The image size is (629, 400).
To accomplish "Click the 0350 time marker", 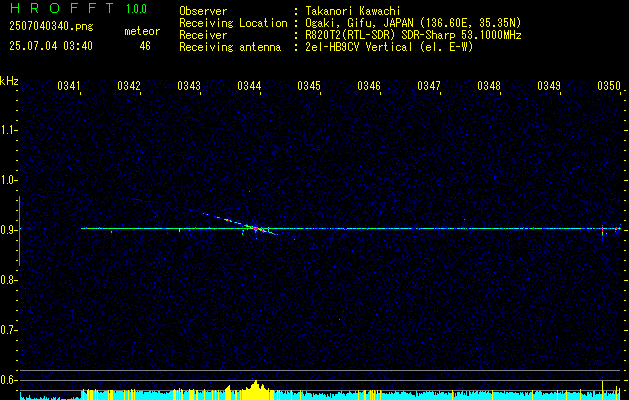I will (x=609, y=86).
